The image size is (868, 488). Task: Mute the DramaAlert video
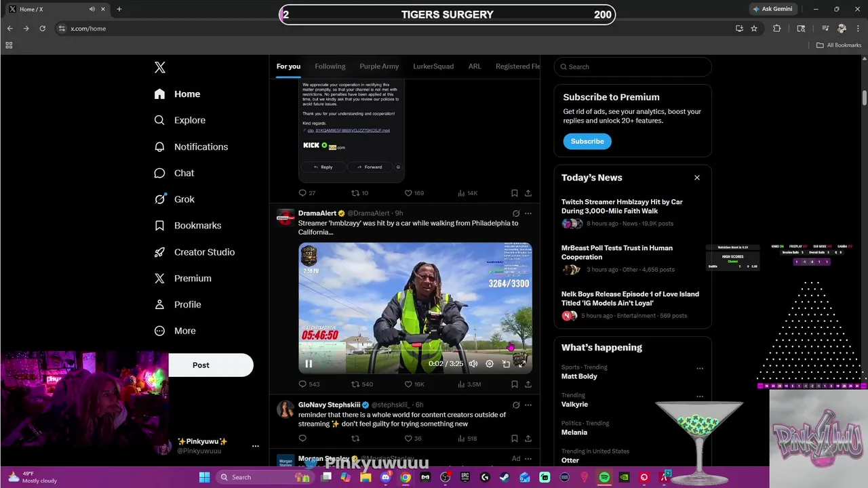(x=473, y=364)
